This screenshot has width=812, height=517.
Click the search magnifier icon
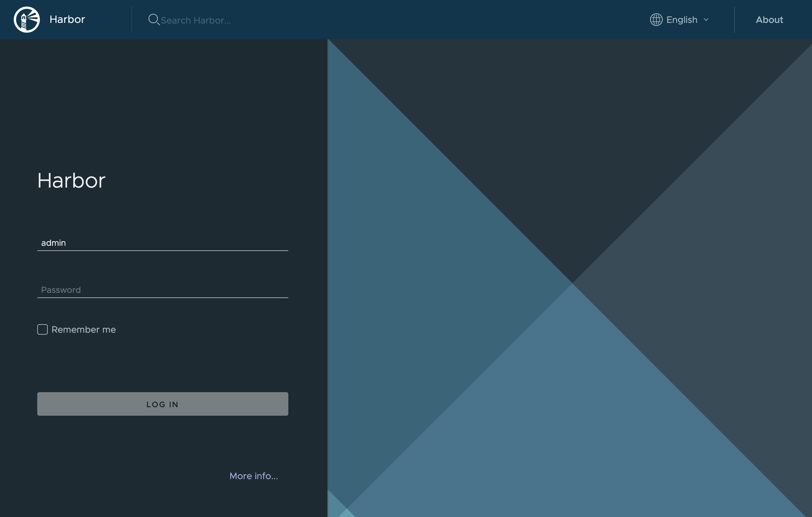tap(154, 20)
